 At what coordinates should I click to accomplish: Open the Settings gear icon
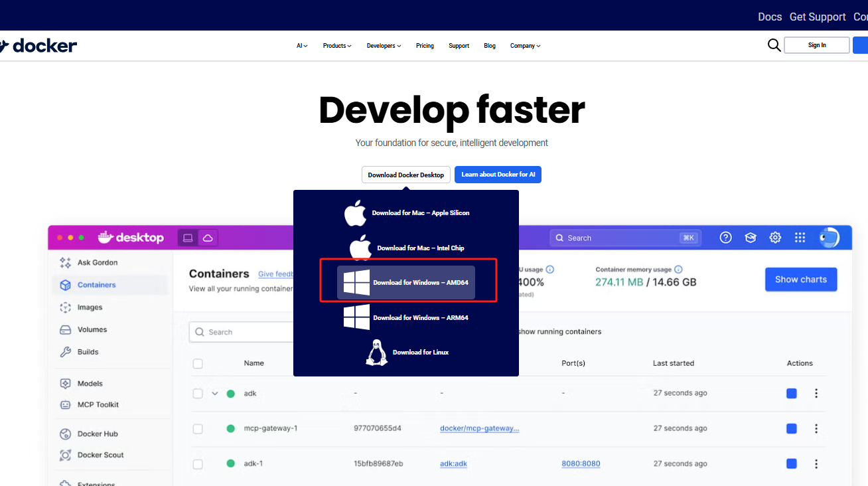tap(775, 238)
